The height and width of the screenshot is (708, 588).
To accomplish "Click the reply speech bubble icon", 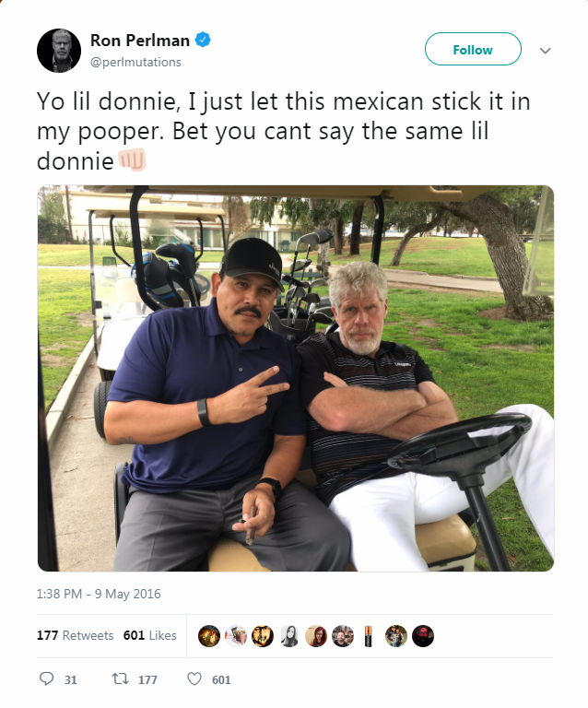I will (x=46, y=678).
